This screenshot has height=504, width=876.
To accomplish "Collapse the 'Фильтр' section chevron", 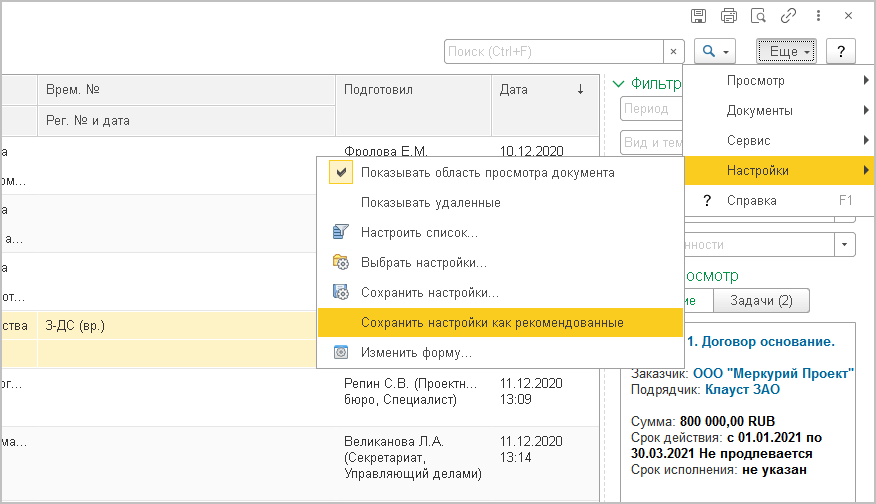I will click(619, 84).
